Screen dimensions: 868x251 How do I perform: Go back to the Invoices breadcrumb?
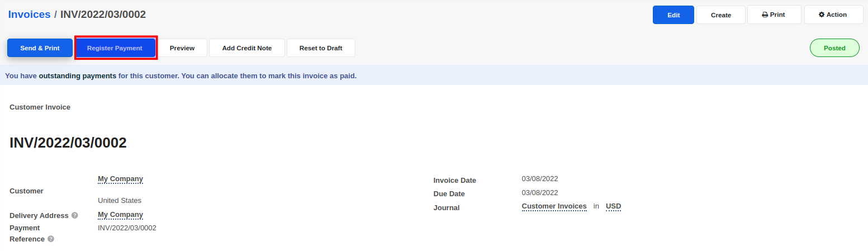coord(29,15)
